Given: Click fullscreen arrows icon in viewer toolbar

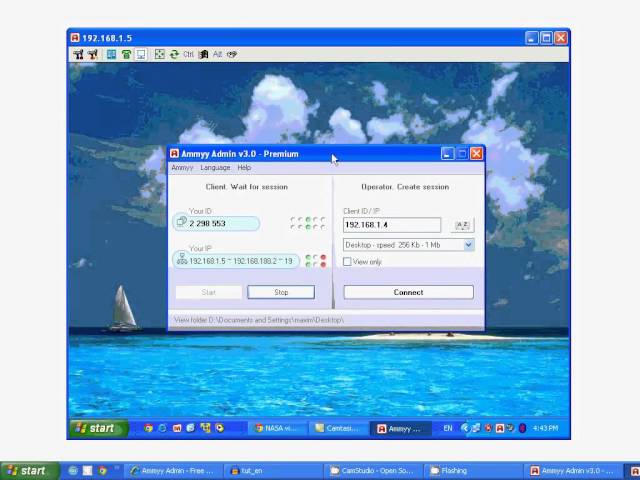Looking at the screenshot, I should [x=160, y=54].
